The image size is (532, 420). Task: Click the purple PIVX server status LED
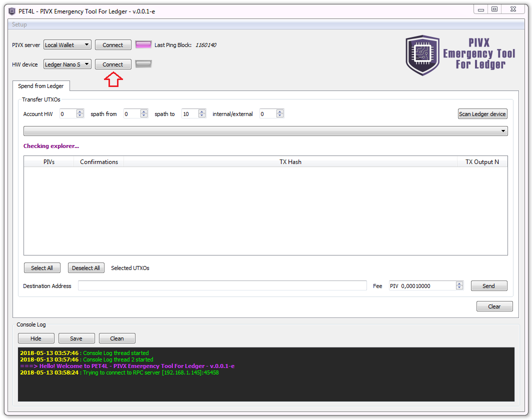(x=143, y=45)
